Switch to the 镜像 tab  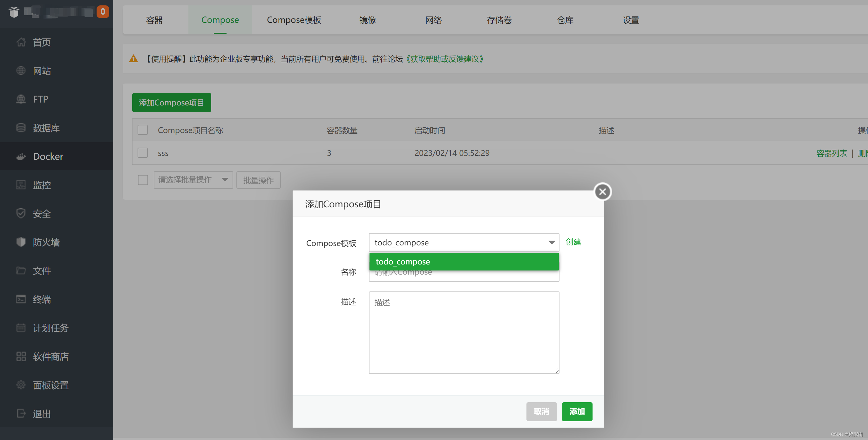coord(367,20)
